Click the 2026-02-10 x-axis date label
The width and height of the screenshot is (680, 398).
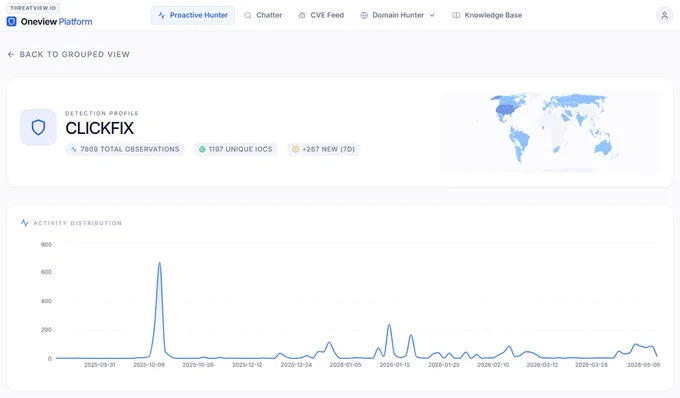(493, 365)
